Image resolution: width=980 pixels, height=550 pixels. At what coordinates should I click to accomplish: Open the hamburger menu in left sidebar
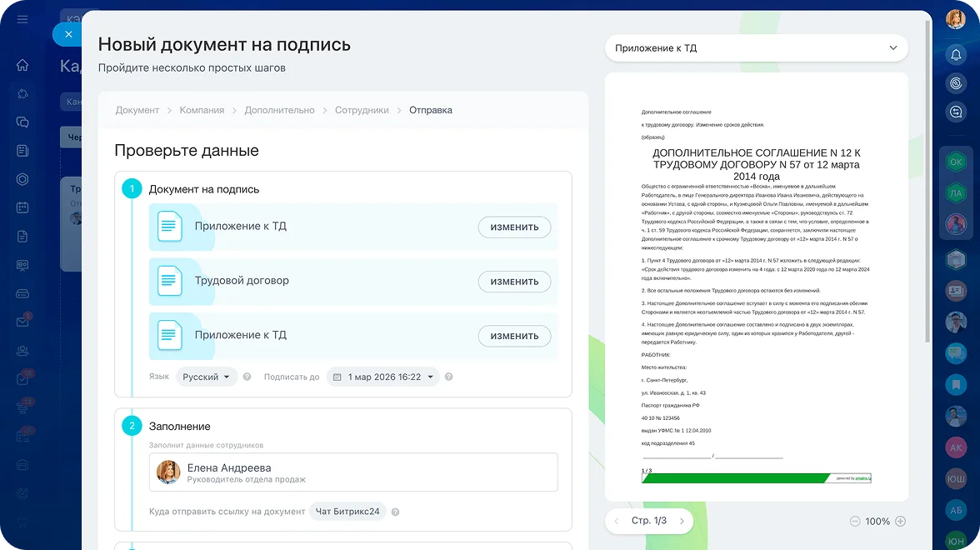(x=22, y=19)
